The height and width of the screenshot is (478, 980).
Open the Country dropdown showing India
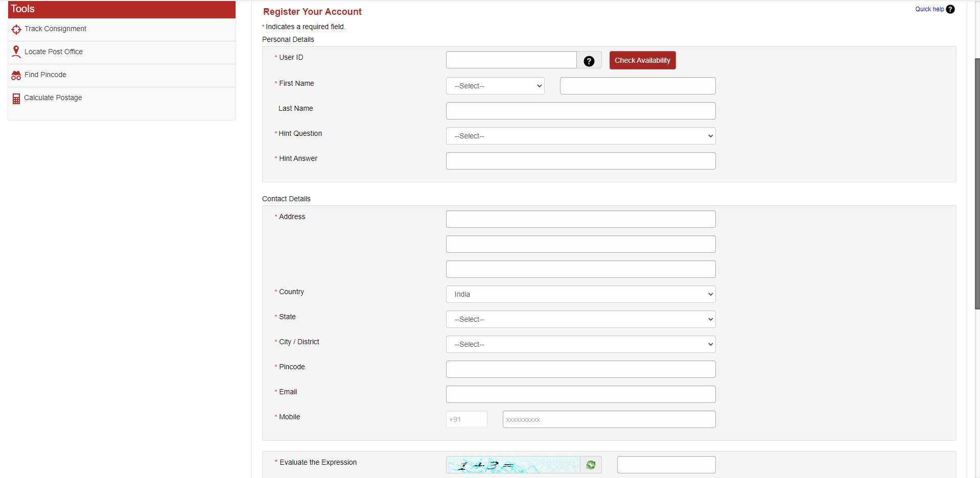coord(580,294)
